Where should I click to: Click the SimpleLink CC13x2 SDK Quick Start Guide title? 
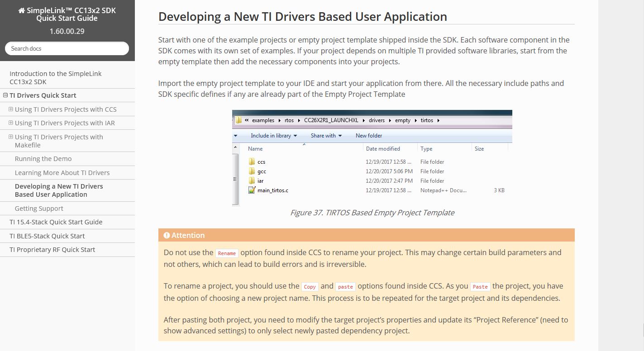pyautogui.click(x=67, y=14)
